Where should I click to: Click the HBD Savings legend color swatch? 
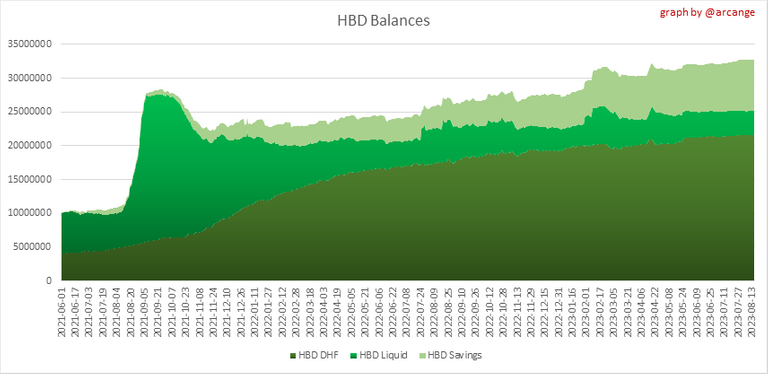click(422, 355)
